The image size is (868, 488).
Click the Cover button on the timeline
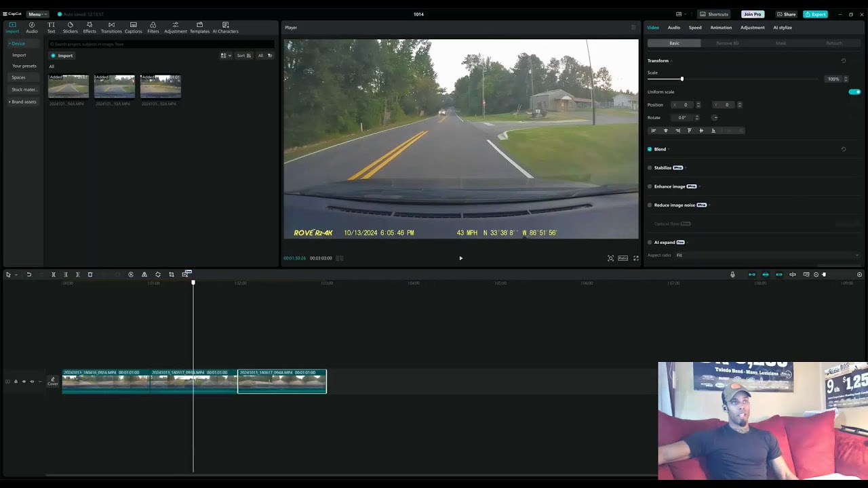(x=53, y=382)
